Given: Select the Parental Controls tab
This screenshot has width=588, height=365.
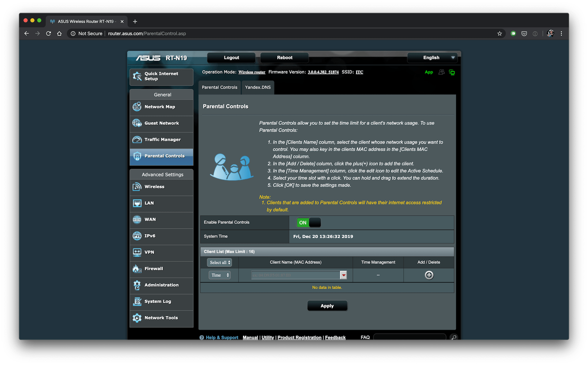Looking at the screenshot, I should point(220,87).
